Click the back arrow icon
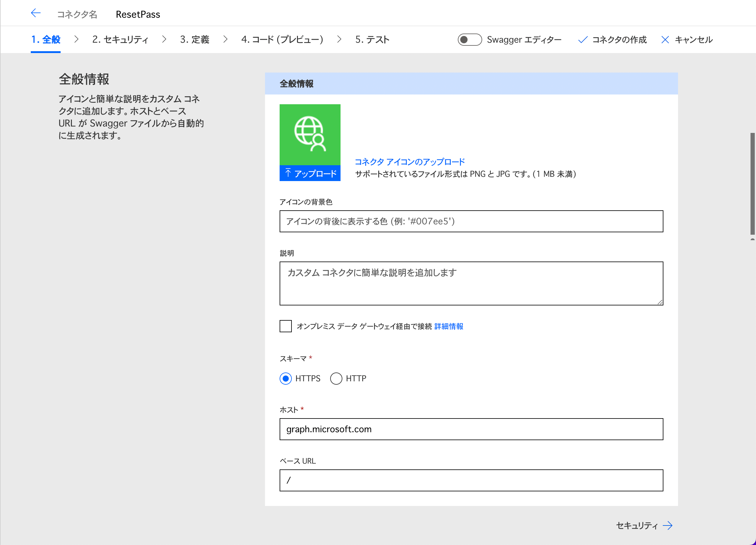The image size is (756, 545). click(36, 13)
